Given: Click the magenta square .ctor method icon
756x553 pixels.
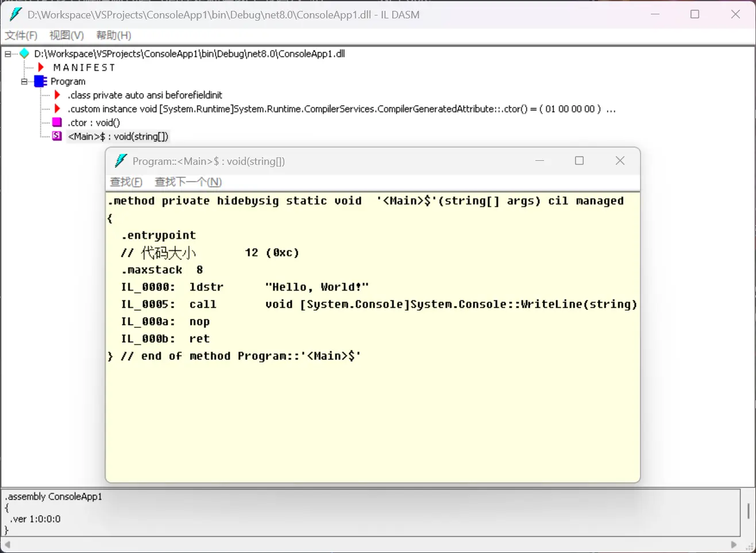Looking at the screenshot, I should (x=57, y=122).
